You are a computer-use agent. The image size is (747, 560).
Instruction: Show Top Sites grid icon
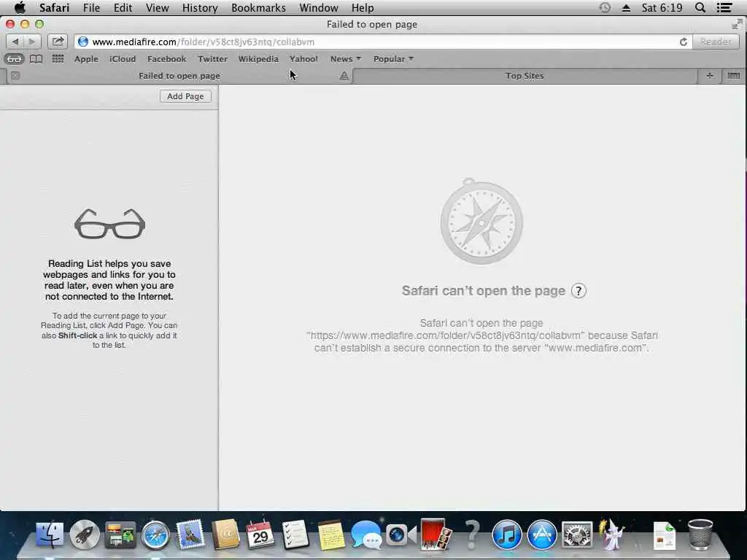tap(58, 59)
